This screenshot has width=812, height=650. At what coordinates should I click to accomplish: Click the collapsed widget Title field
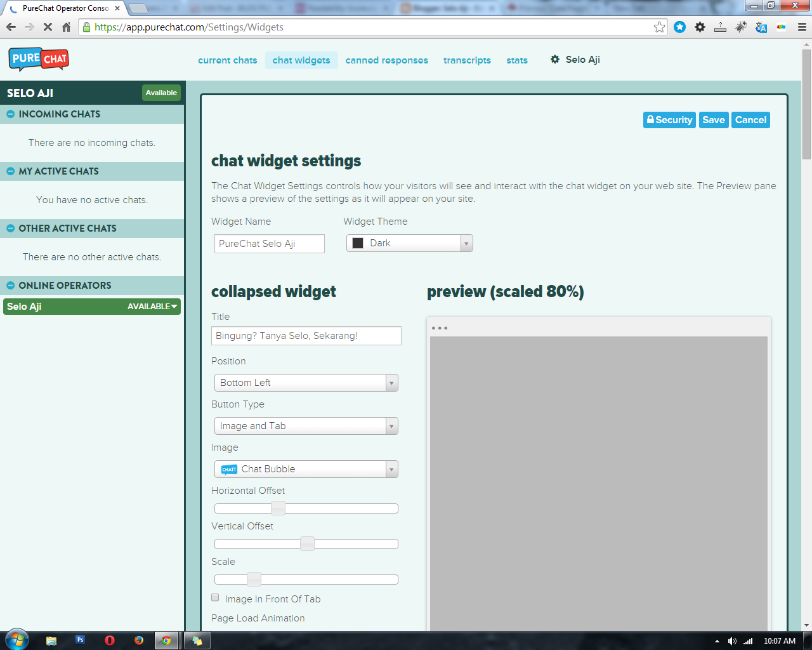coord(306,336)
